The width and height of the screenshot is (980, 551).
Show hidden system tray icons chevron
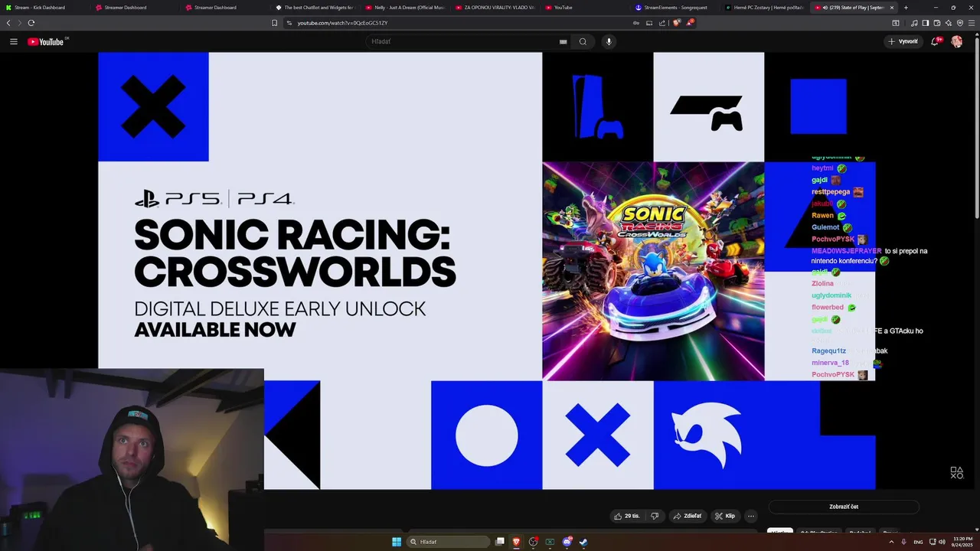(891, 542)
